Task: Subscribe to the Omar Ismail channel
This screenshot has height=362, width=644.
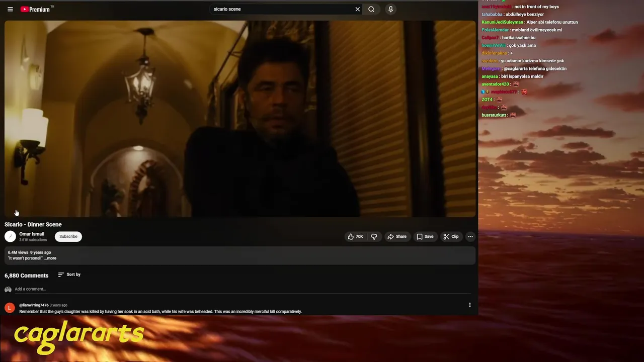Action: [x=68, y=237]
